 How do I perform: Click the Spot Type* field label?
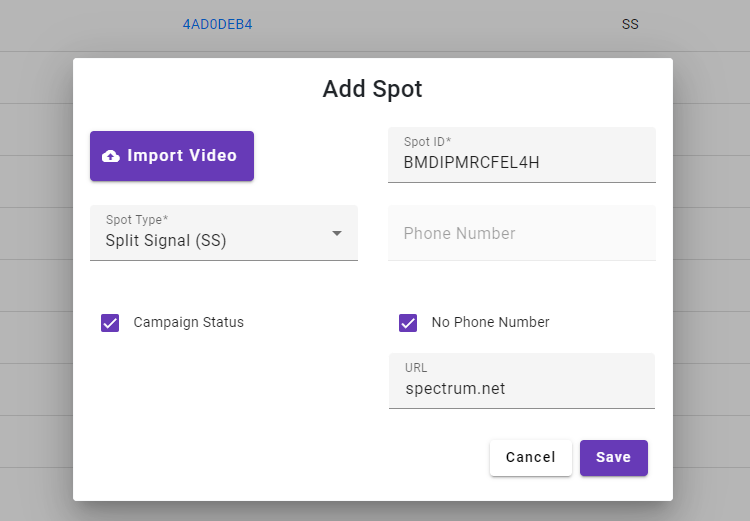click(137, 220)
